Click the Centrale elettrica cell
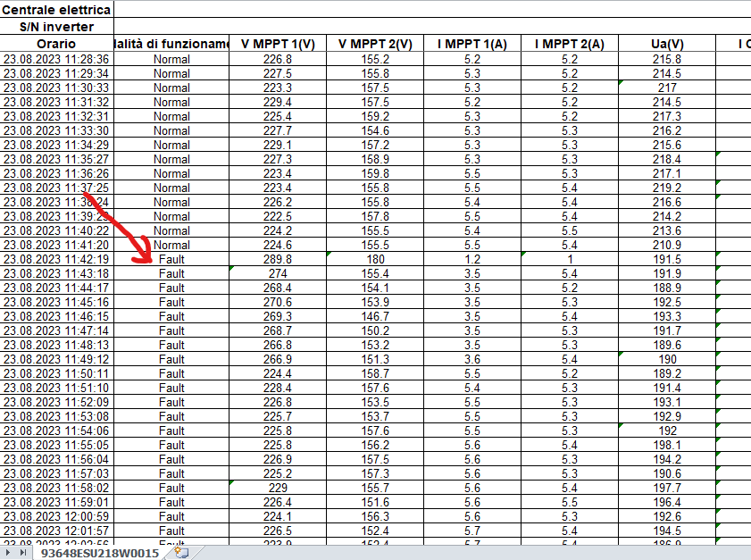Image resolution: width=751 pixels, height=560 pixels. 56,10
